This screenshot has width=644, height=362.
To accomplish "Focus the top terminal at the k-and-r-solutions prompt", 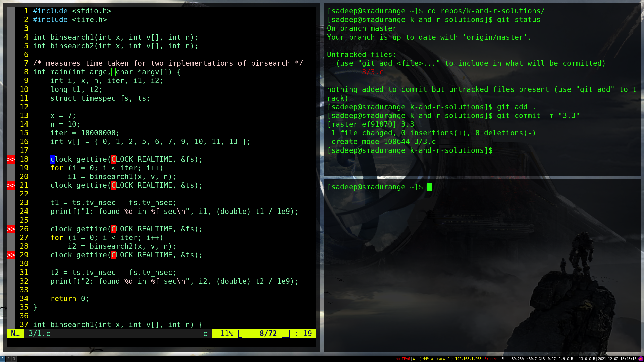I will click(x=499, y=150).
